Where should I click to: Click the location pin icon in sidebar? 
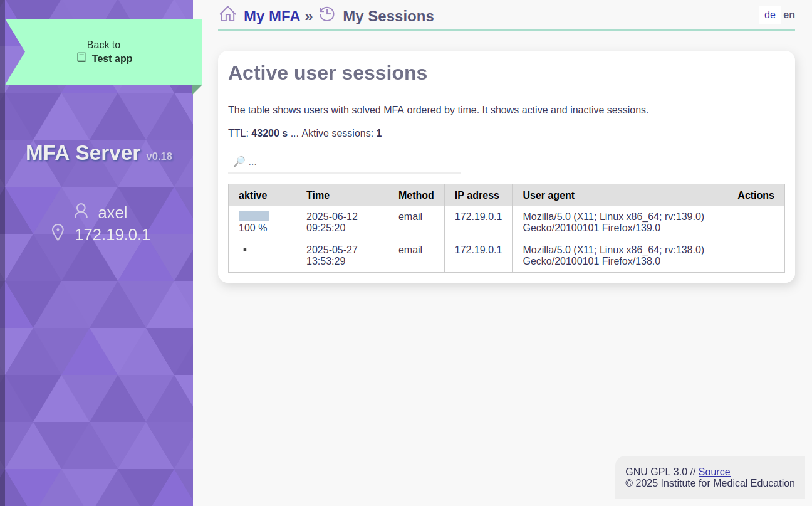coord(58,233)
